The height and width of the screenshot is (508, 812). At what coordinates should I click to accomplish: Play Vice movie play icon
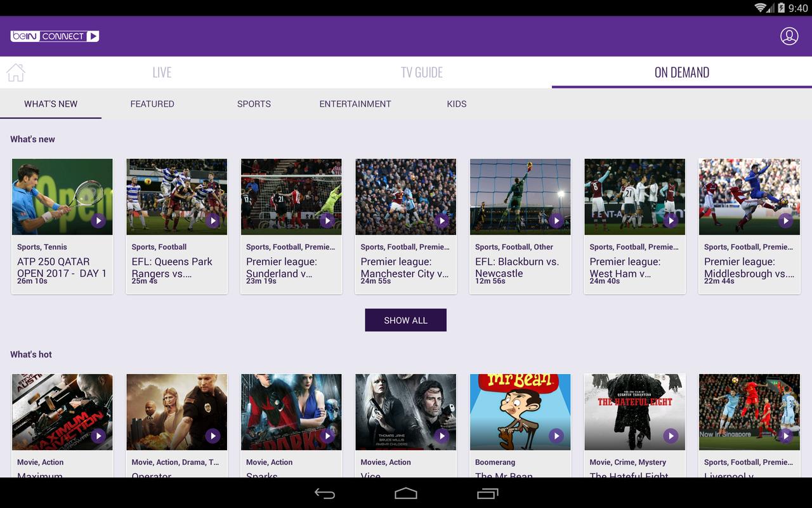coord(442,436)
